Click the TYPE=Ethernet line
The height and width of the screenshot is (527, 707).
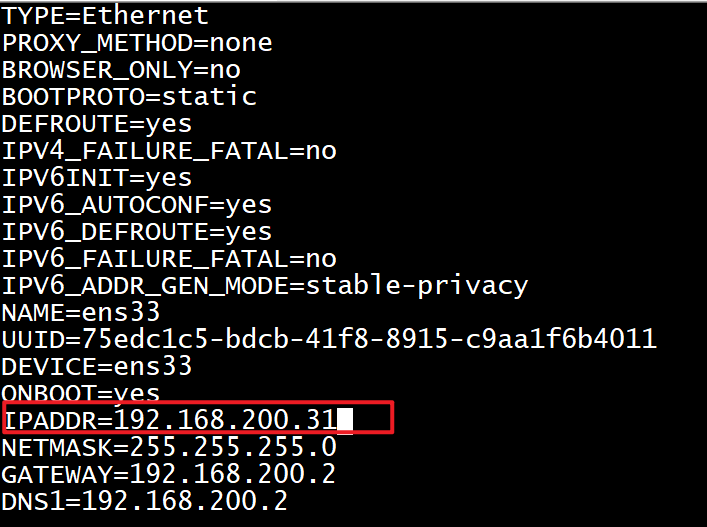[x=105, y=16]
